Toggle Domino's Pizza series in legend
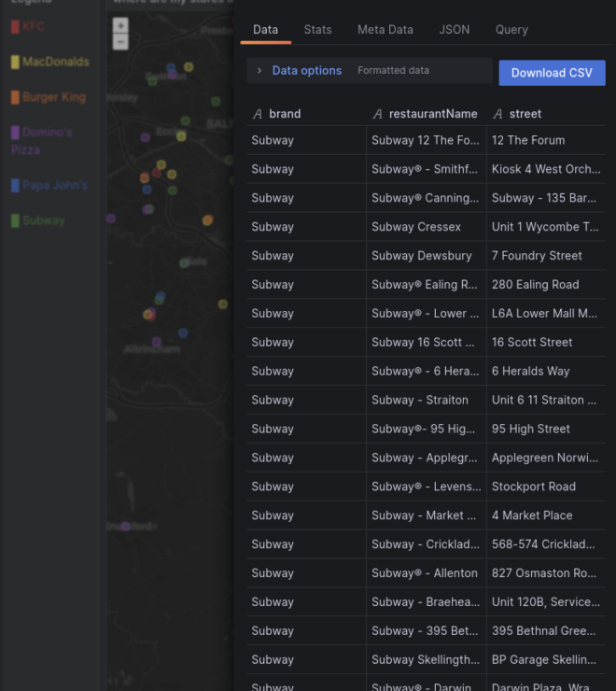616x691 pixels. pos(42,141)
